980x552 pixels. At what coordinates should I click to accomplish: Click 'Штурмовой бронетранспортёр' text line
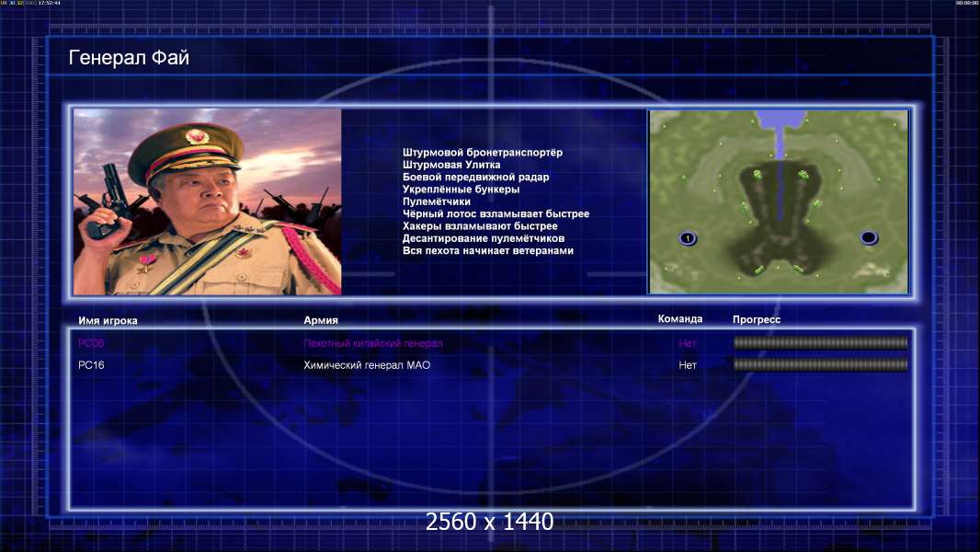click(483, 153)
